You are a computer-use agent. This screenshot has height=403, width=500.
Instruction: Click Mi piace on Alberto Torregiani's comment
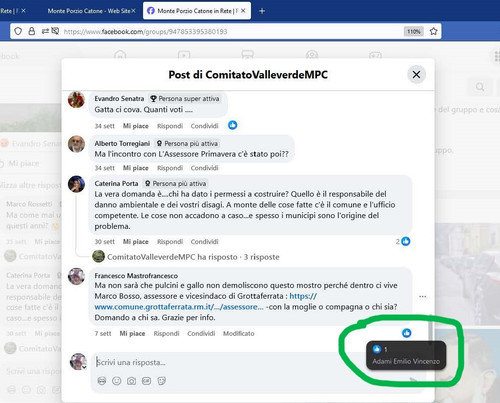(135, 168)
